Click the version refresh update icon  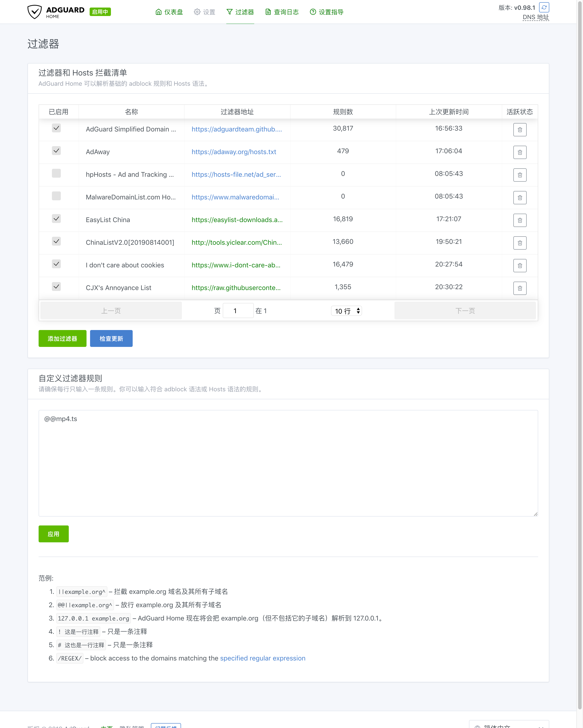544,7
